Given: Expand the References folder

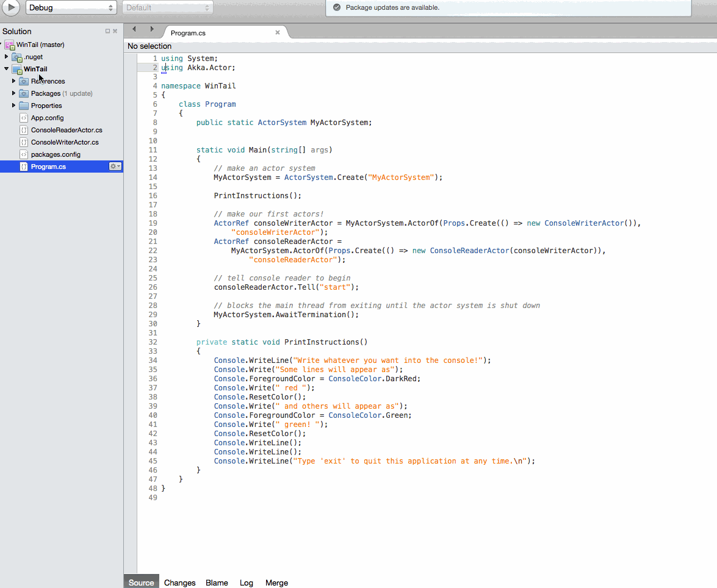Looking at the screenshot, I should pos(14,81).
